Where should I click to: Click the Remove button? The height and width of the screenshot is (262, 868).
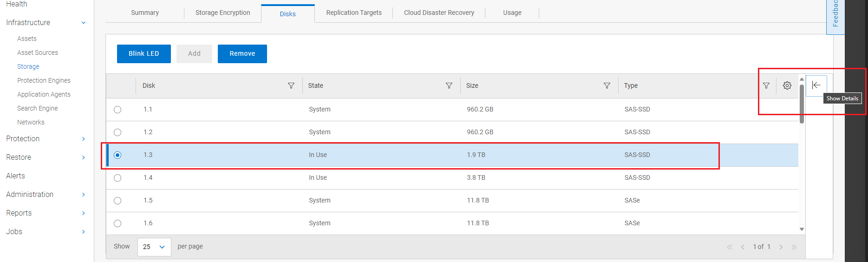(242, 54)
